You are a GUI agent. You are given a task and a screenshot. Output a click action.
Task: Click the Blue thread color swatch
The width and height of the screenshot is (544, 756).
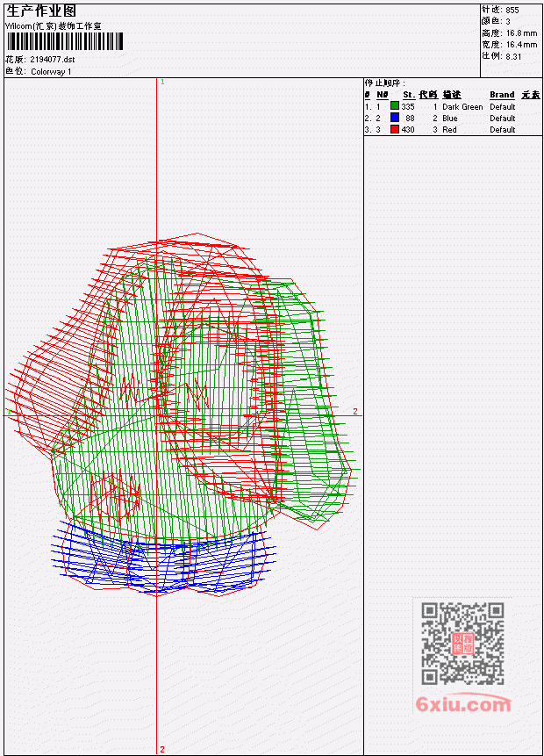(x=395, y=118)
